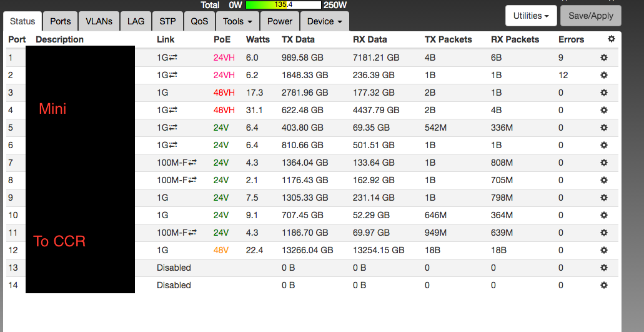644x332 pixels.
Task: Click gear icon in port 2 row
Action: coord(604,75)
